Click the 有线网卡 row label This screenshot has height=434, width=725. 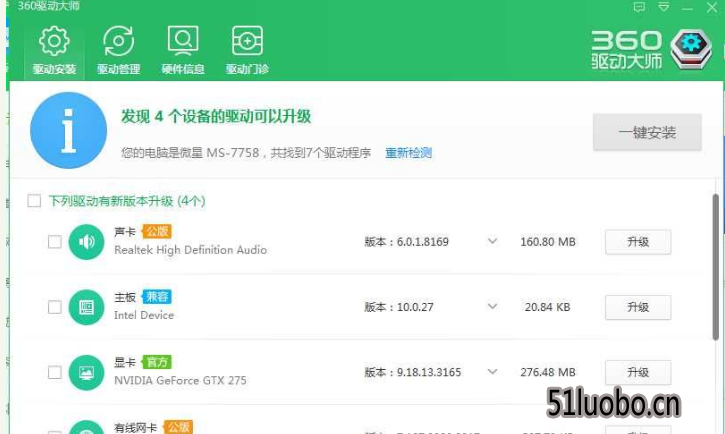(135, 428)
